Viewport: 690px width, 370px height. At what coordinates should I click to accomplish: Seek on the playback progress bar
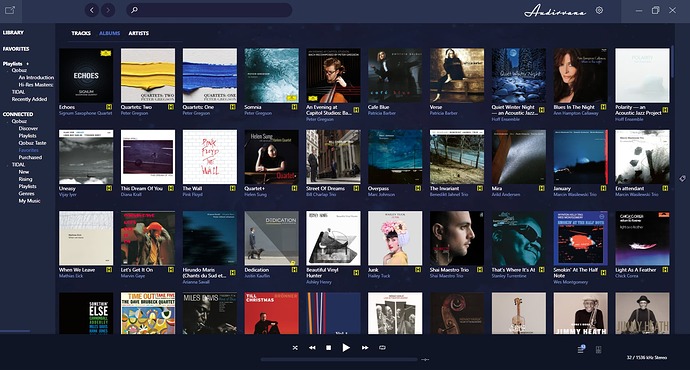339,359
